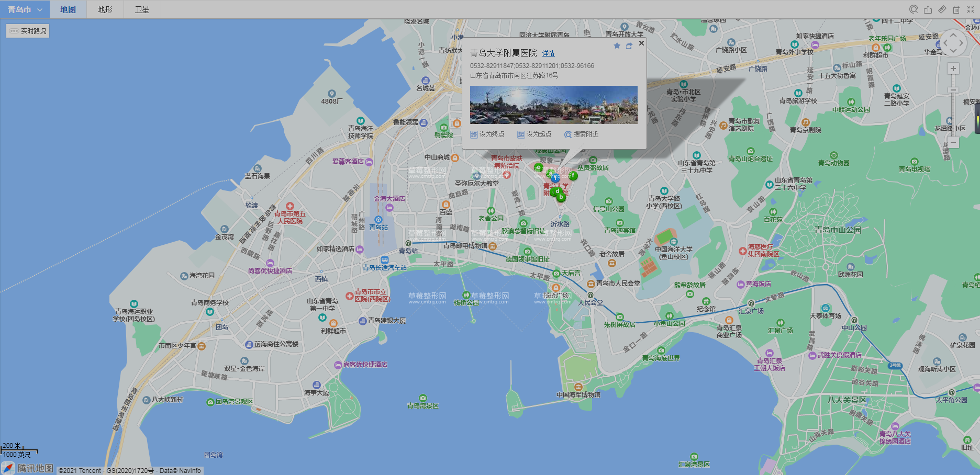The image size is (980, 475).
Task: Close the 青岛大学附属医院 info popup
Action: 641,43
